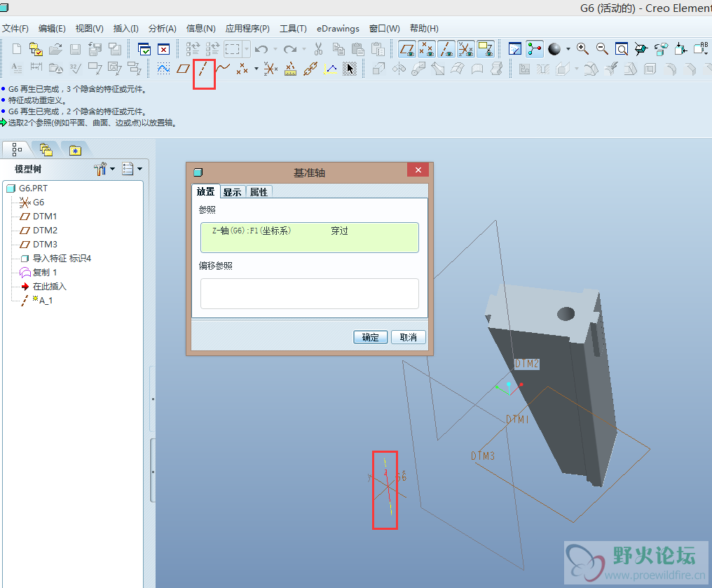Select DTM2 in the model tree

(x=45, y=230)
